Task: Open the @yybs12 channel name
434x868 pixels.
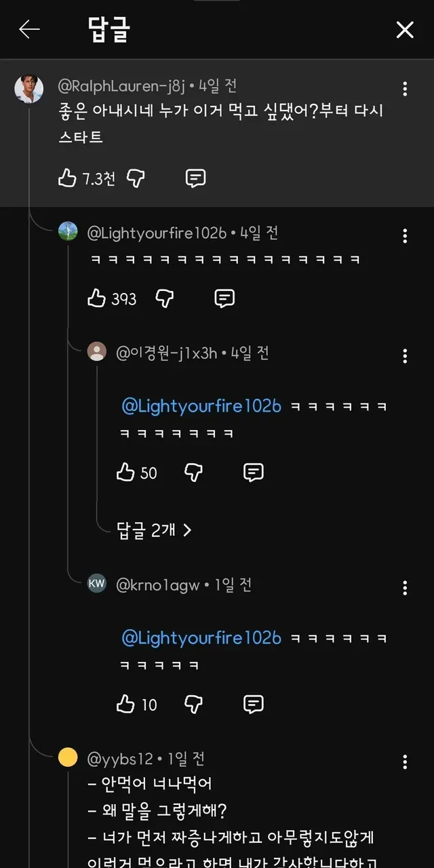Action: (121, 759)
